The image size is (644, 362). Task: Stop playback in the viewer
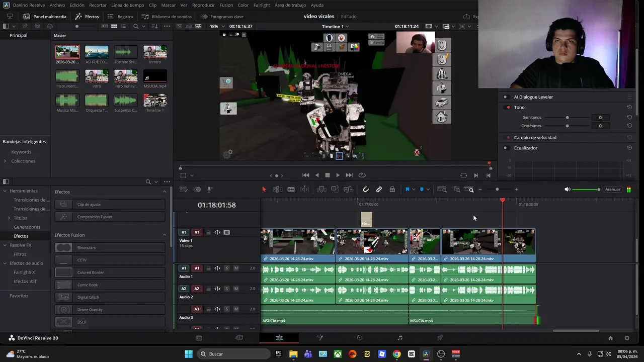[x=327, y=175]
